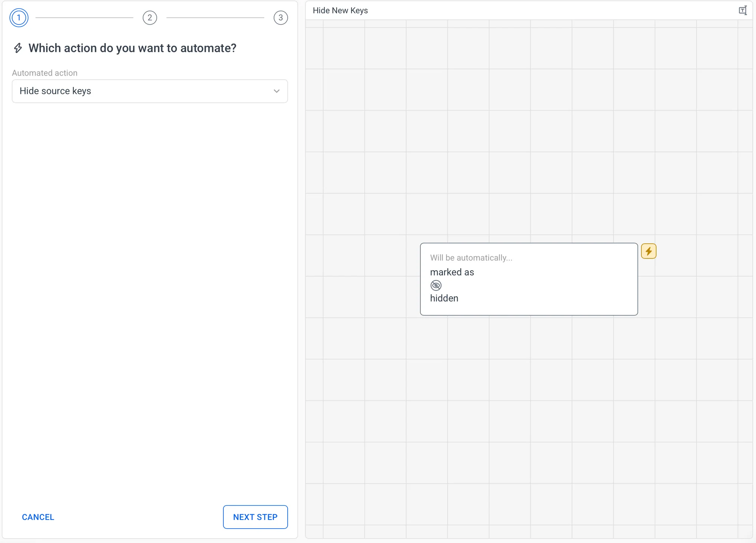Open the Hide source keys combo box
This screenshot has height=543, width=756.
click(144, 91)
